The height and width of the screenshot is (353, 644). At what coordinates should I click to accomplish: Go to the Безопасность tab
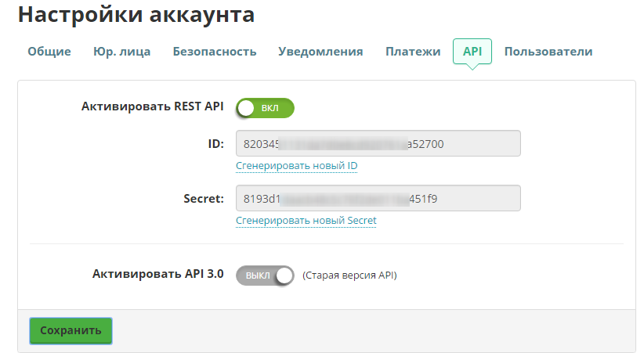[x=214, y=52]
